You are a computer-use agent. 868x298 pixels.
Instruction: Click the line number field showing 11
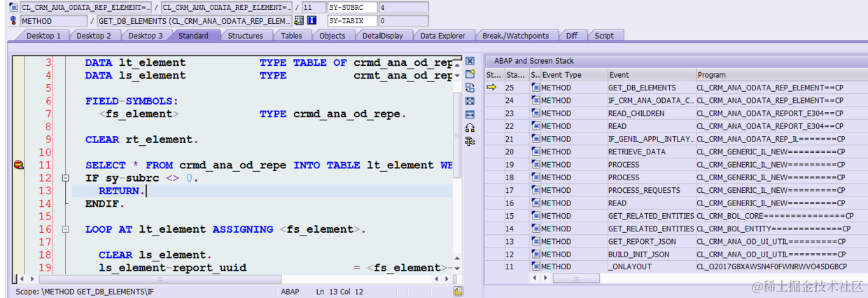point(313,8)
